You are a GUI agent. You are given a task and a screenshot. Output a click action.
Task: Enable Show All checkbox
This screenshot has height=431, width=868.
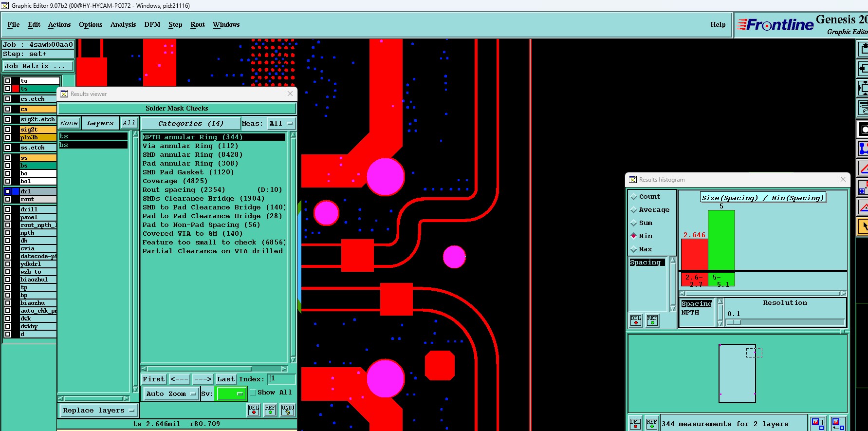click(253, 393)
